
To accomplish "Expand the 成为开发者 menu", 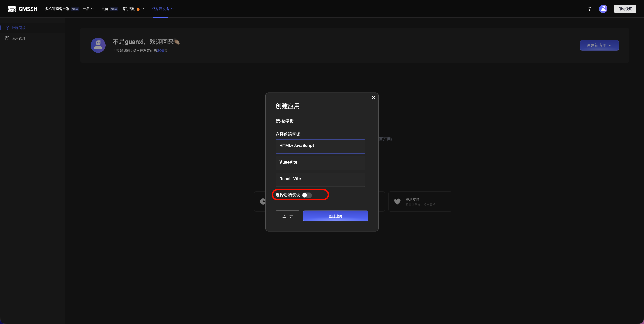I will (x=162, y=9).
